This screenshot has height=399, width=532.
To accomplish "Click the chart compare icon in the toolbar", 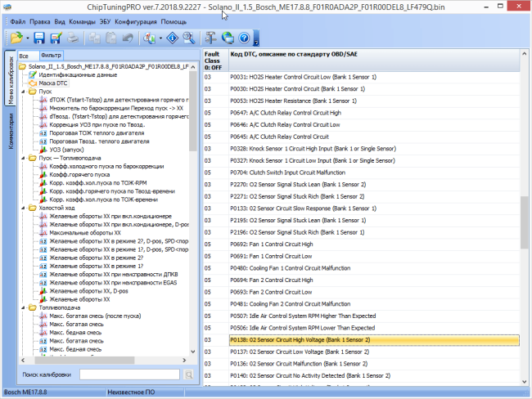I will (x=149, y=38).
